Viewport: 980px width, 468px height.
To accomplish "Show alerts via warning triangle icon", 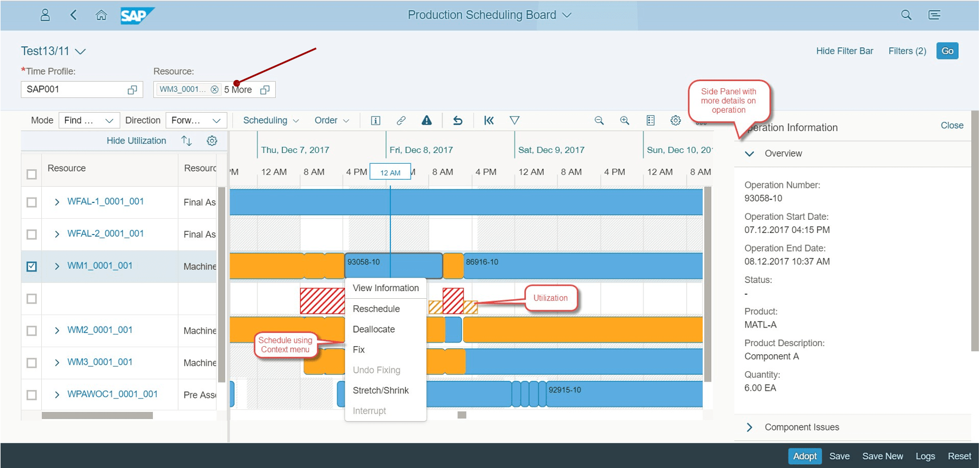I will coord(426,120).
